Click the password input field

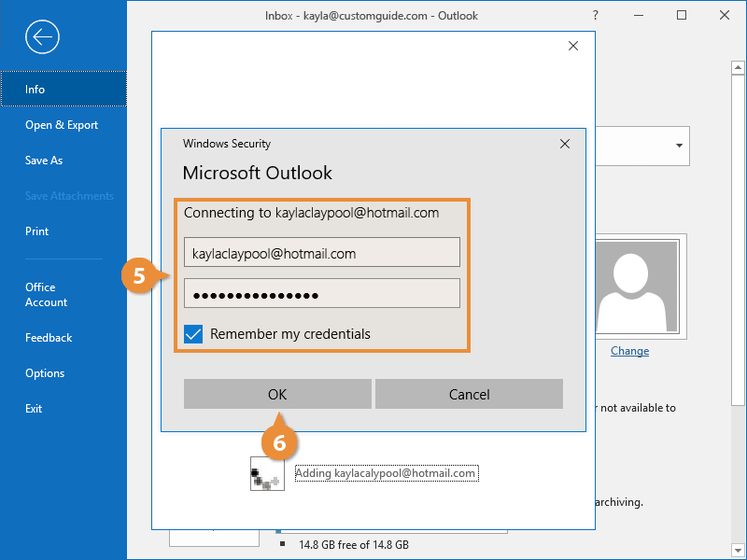click(x=322, y=293)
